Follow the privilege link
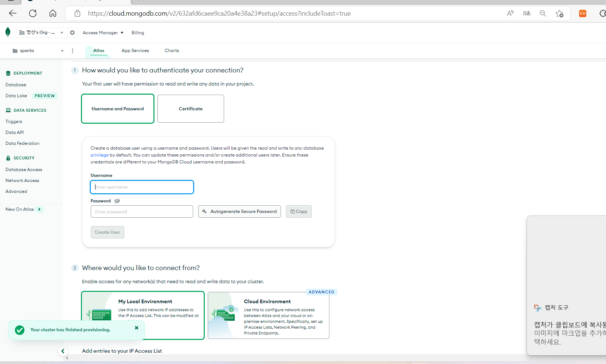Image resolution: width=606 pixels, height=364 pixels. pyautogui.click(x=99, y=155)
